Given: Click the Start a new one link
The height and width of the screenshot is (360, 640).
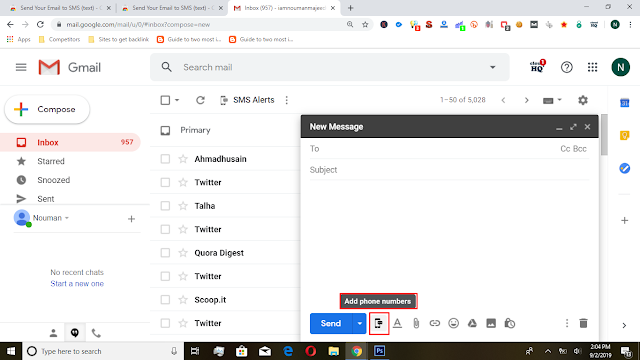Looking at the screenshot, I should tap(77, 284).
